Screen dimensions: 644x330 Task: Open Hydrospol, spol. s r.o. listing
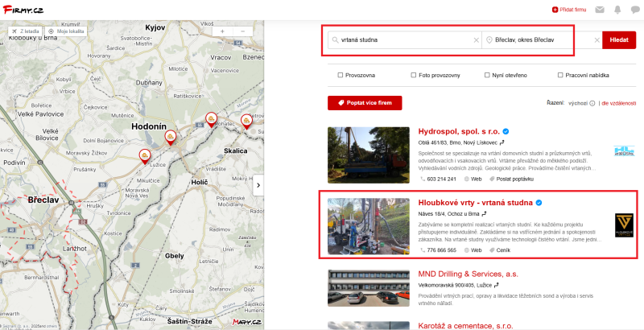459,131
